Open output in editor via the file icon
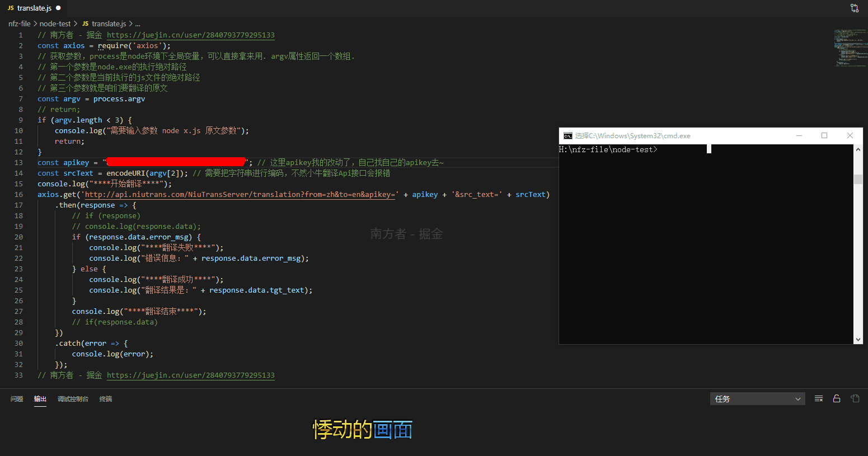 tap(855, 398)
